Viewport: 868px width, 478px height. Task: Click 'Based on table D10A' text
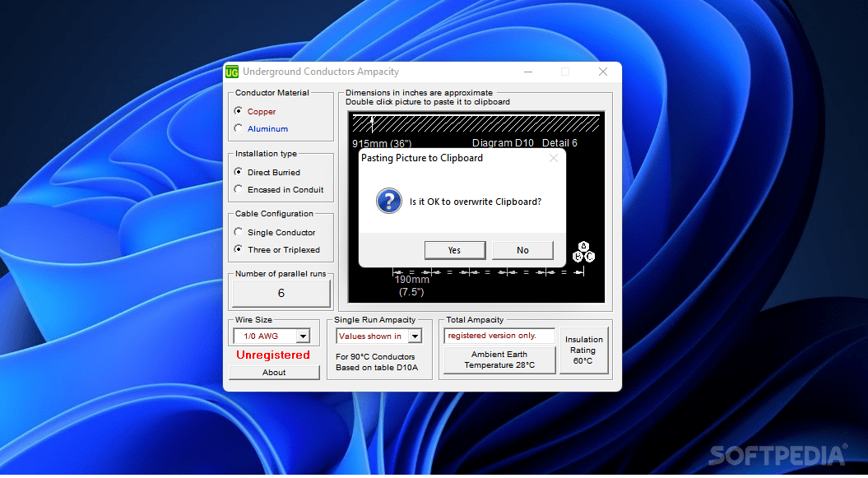click(377, 368)
